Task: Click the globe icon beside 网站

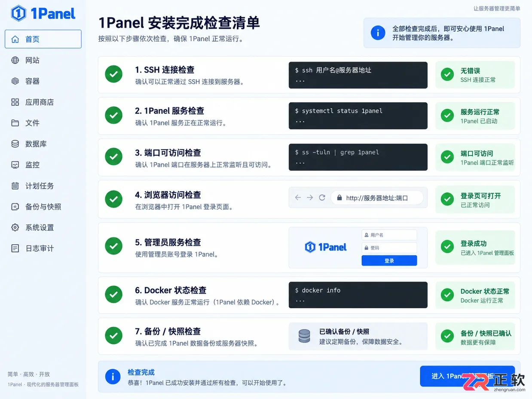Action: (x=15, y=60)
